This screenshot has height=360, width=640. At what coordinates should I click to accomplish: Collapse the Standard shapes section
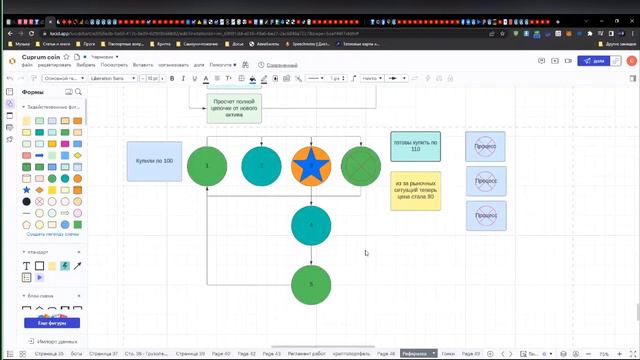pos(24,252)
